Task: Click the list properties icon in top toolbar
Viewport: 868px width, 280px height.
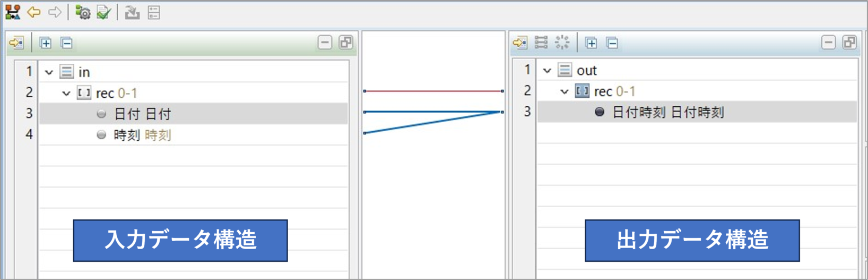Action: tap(154, 12)
